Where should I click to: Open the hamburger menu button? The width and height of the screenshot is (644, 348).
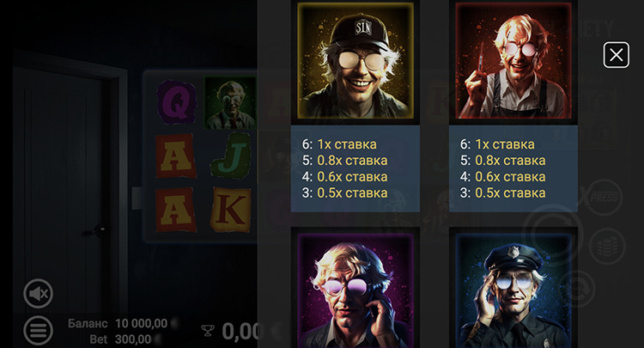(x=38, y=330)
